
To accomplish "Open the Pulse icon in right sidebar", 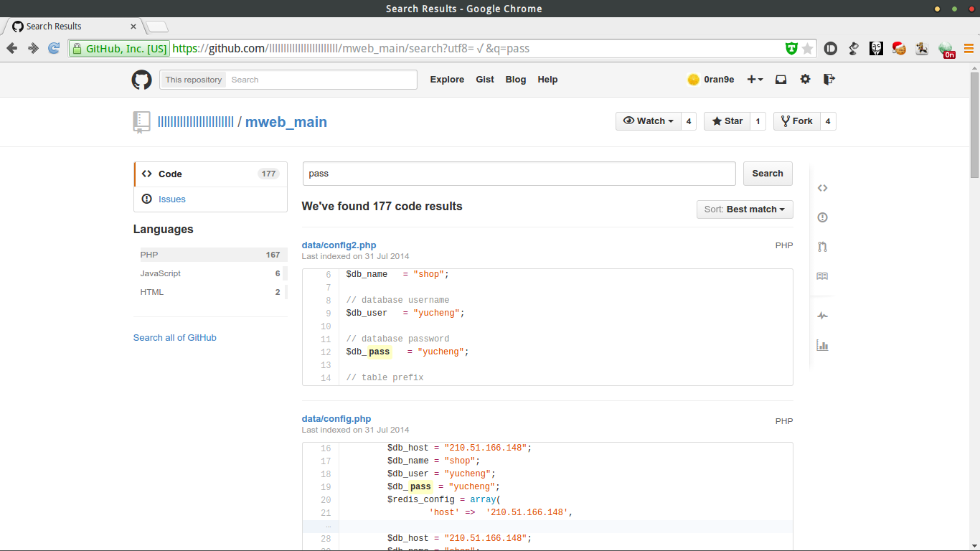I will [x=822, y=316].
